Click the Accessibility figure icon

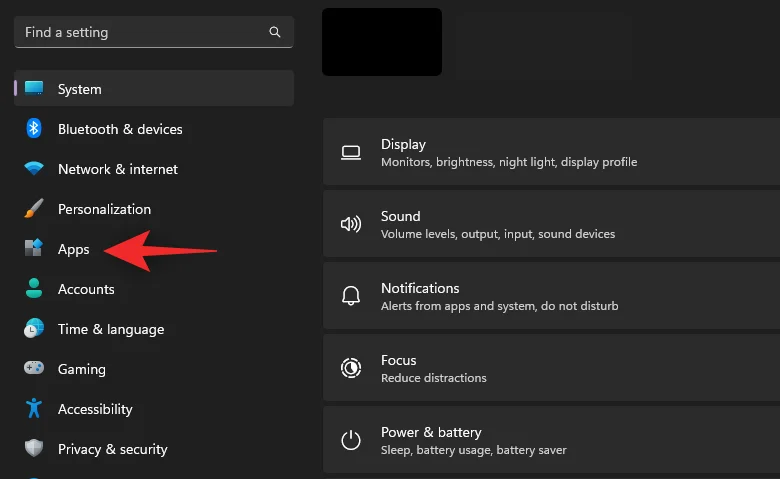coord(34,408)
